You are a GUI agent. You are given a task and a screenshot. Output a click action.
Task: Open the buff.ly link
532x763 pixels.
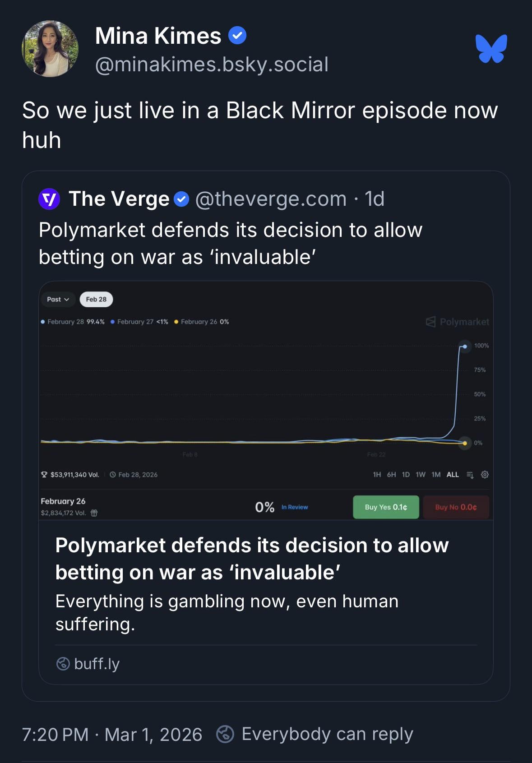97,664
